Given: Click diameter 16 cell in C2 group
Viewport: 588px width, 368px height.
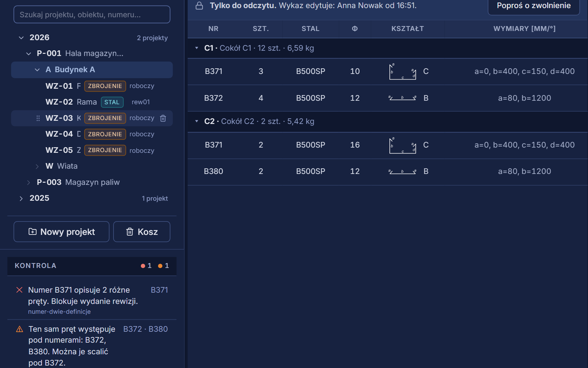Looking at the screenshot, I should [x=355, y=145].
